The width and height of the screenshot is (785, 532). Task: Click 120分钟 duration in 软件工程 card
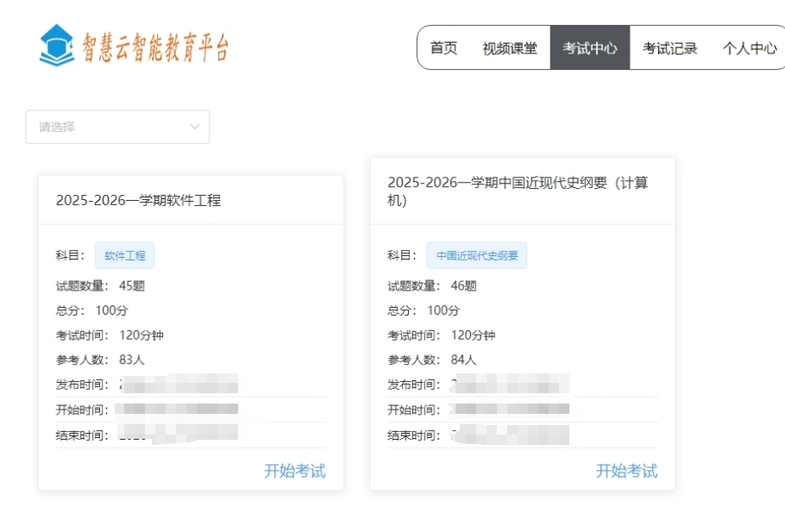[141, 335]
